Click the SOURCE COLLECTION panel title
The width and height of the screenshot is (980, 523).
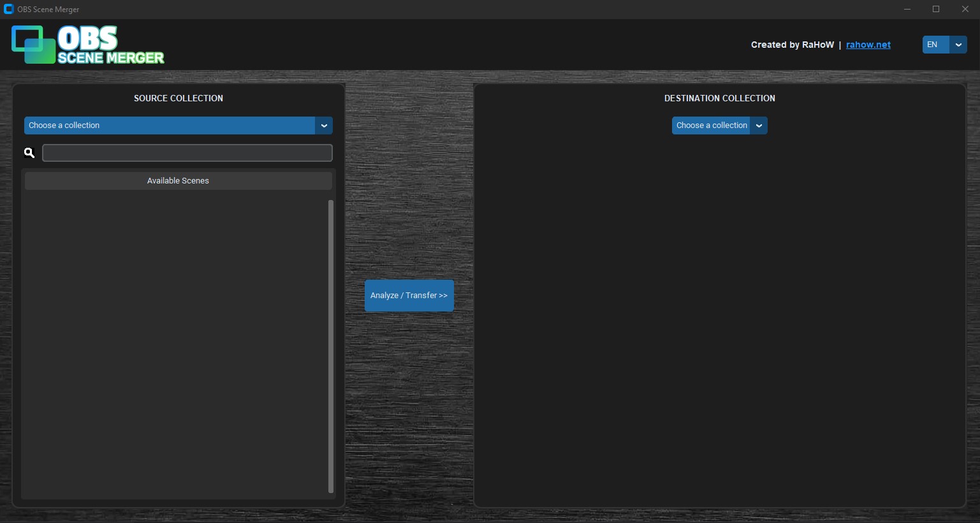click(x=179, y=98)
